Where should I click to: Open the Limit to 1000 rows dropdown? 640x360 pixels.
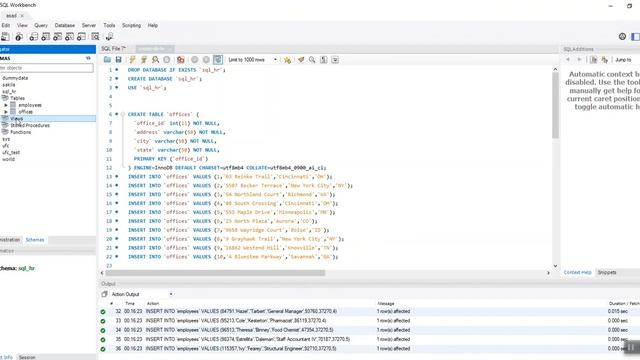pos(253,60)
